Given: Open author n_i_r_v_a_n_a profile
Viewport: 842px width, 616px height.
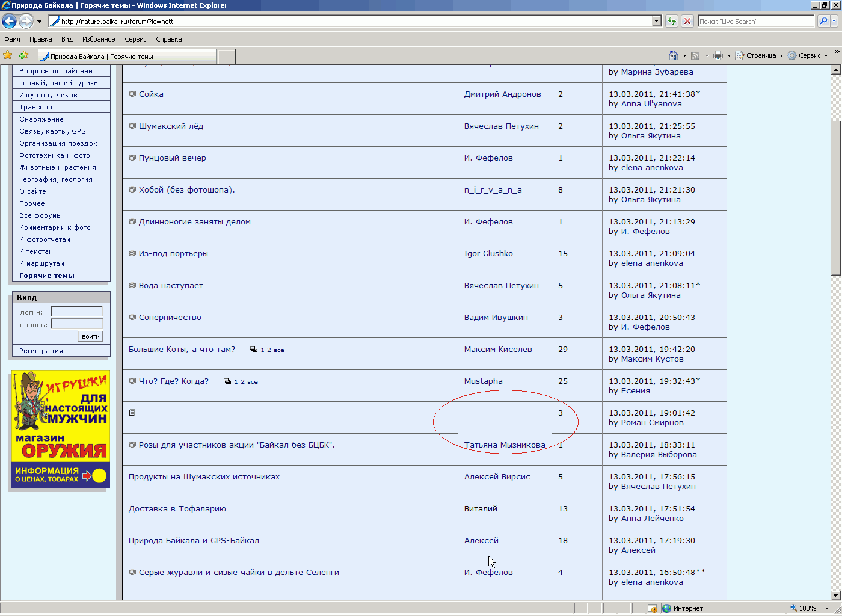Looking at the screenshot, I should tap(493, 190).
